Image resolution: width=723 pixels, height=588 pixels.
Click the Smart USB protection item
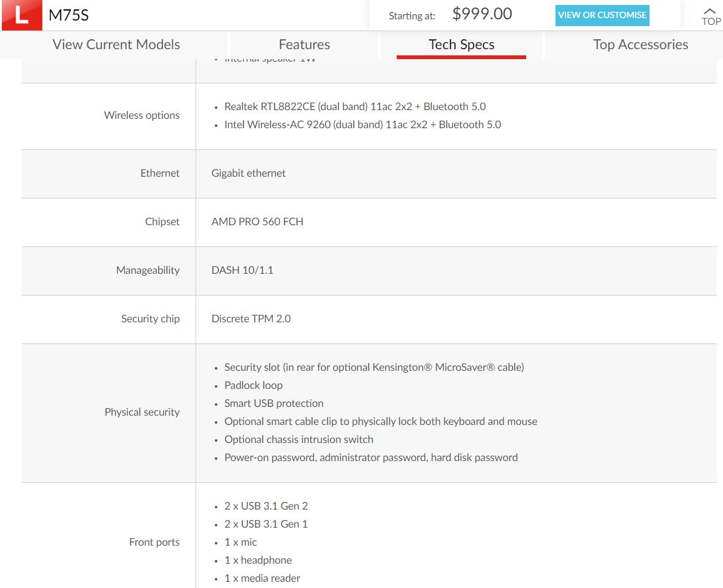coord(274,403)
